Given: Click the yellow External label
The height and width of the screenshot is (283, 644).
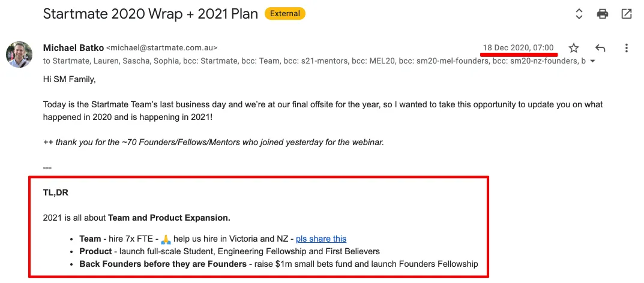Looking at the screenshot, I should [285, 14].
